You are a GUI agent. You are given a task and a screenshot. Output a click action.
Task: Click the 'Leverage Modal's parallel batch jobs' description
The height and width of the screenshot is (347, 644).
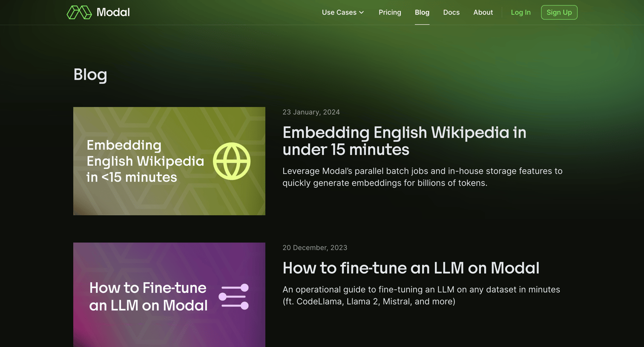coord(422,177)
